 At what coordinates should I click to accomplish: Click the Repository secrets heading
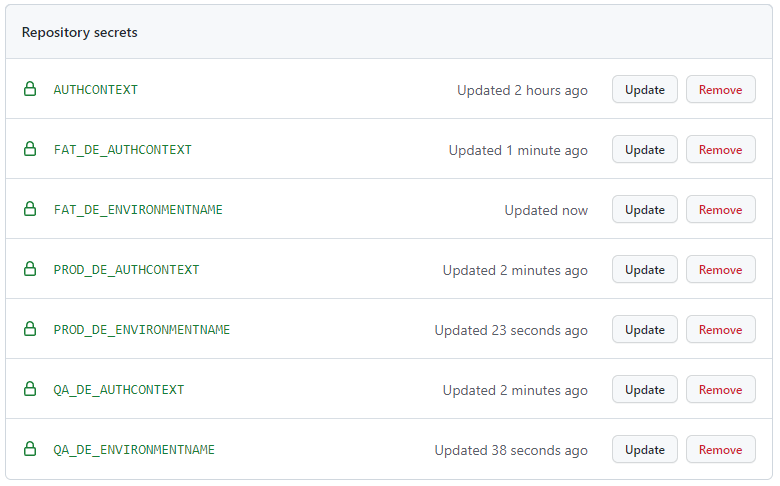[80, 32]
